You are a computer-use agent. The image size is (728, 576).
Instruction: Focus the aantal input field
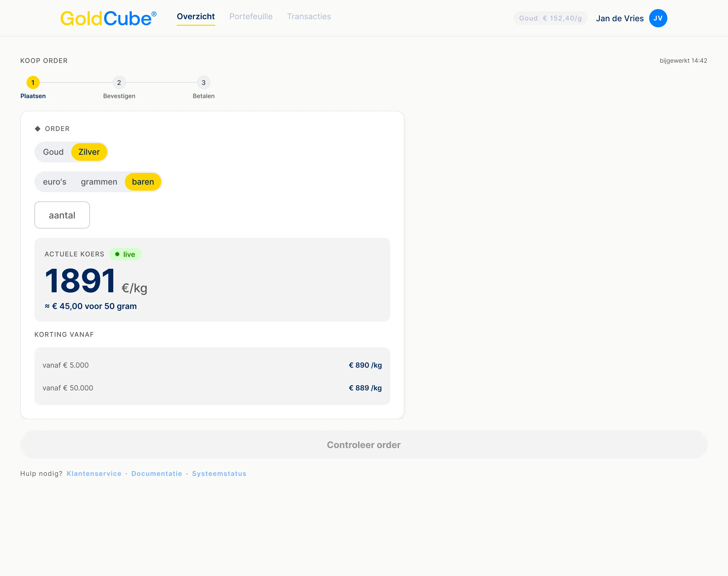tap(62, 215)
